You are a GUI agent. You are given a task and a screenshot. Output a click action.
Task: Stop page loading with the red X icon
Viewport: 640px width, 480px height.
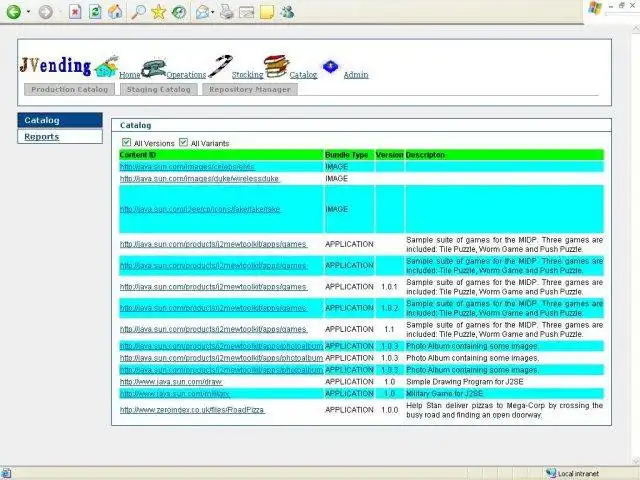(75, 12)
